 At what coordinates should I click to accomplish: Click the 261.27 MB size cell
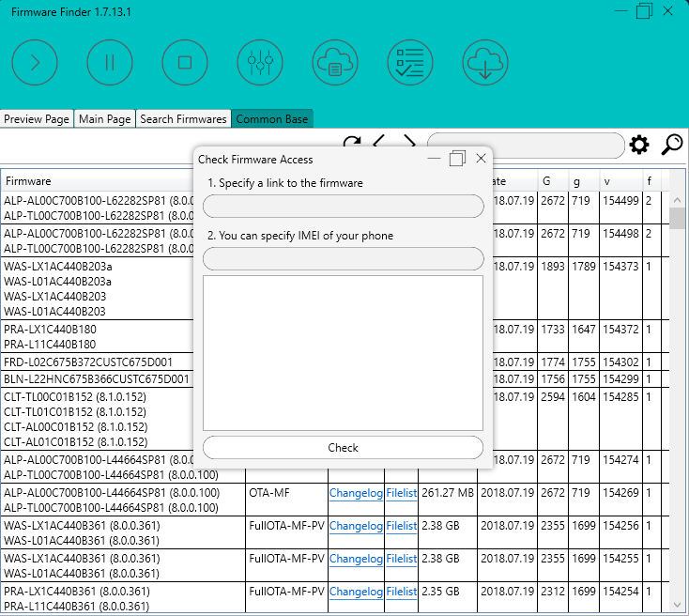pyautogui.click(x=448, y=493)
